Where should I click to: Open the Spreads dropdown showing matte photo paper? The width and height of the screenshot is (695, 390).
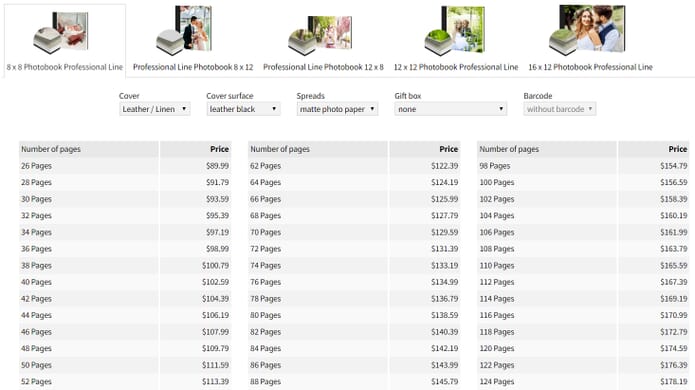click(x=337, y=109)
